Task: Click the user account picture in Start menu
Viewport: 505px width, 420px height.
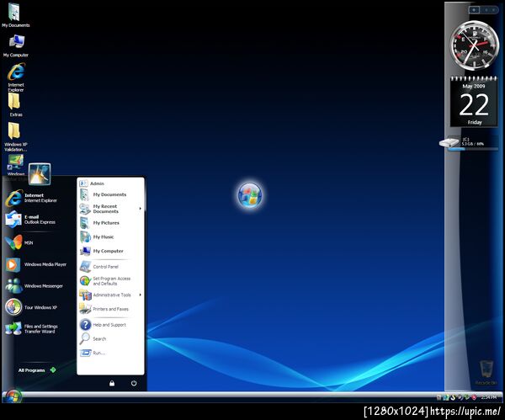Action: 40,174
